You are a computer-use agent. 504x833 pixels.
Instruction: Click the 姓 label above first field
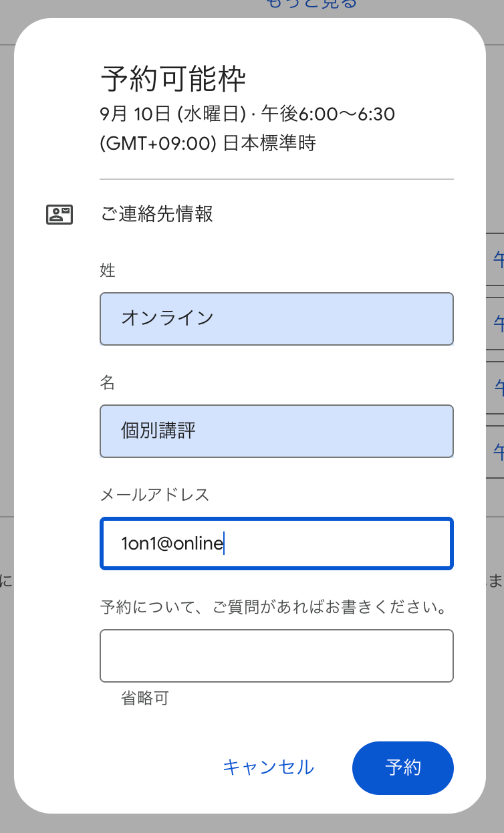tap(108, 270)
